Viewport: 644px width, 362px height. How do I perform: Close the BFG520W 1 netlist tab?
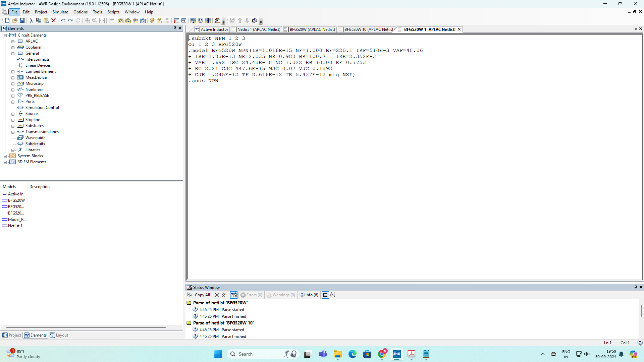459,29
